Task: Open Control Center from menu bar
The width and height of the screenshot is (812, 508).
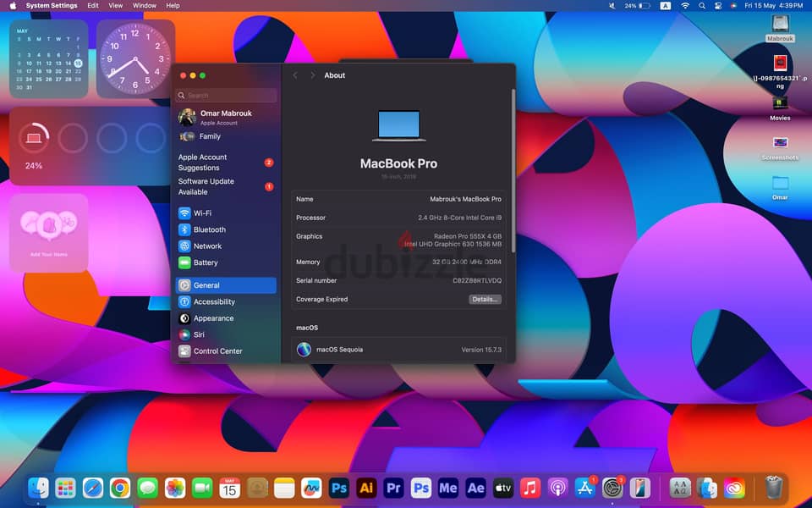Action: pos(718,6)
